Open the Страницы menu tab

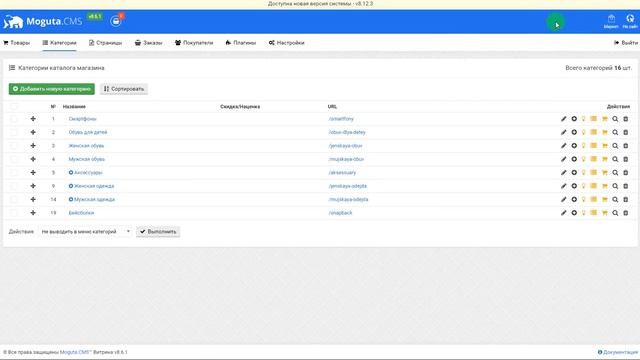pos(106,43)
